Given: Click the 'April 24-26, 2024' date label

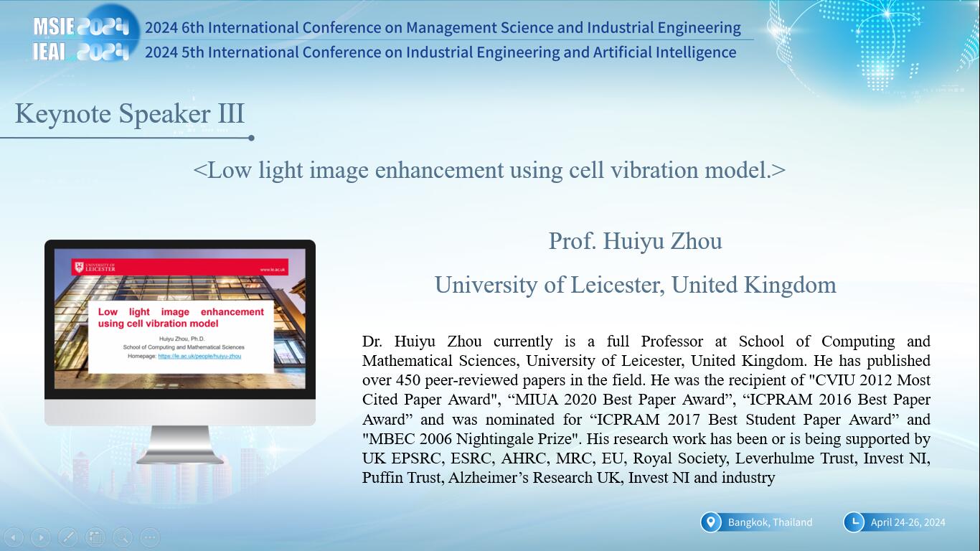Looking at the screenshot, I should pyautogui.click(x=908, y=522).
